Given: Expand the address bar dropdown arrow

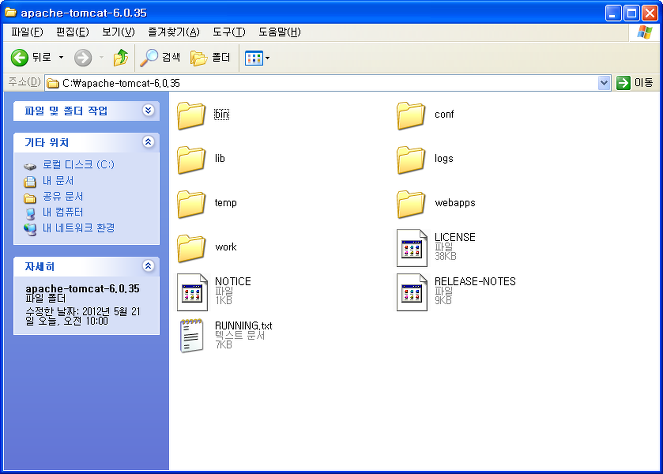Looking at the screenshot, I should 604,83.
